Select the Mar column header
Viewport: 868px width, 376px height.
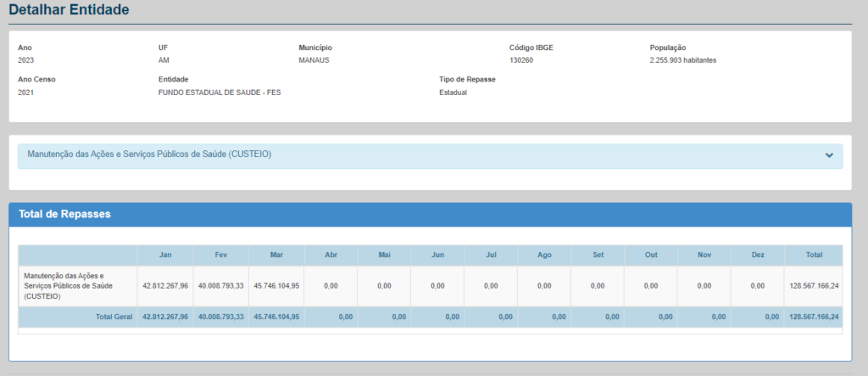tap(276, 255)
